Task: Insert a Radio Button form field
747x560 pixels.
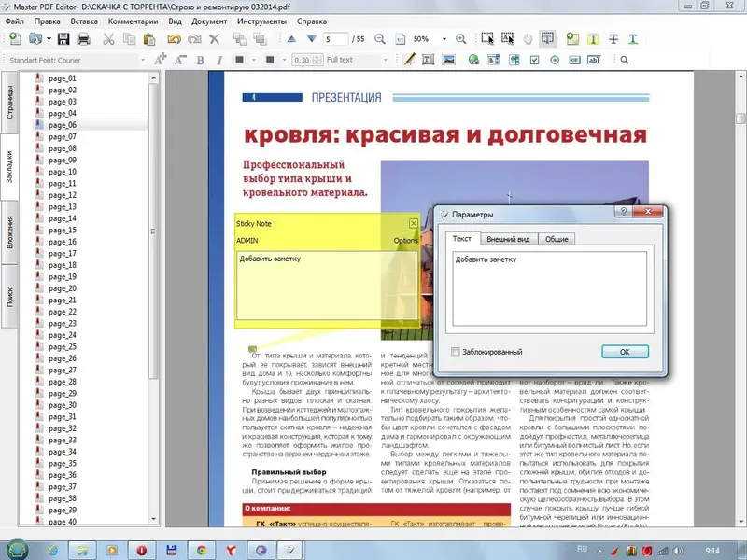Action: coord(556,59)
